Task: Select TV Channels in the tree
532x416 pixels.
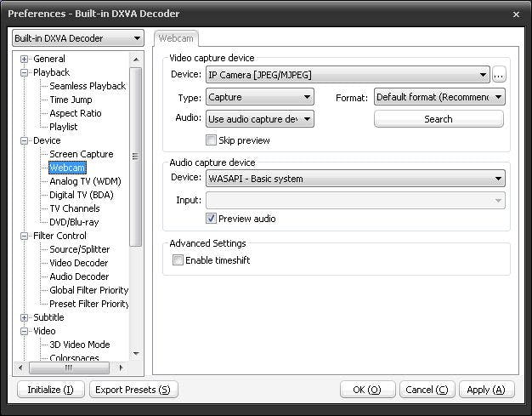Action: coord(75,208)
